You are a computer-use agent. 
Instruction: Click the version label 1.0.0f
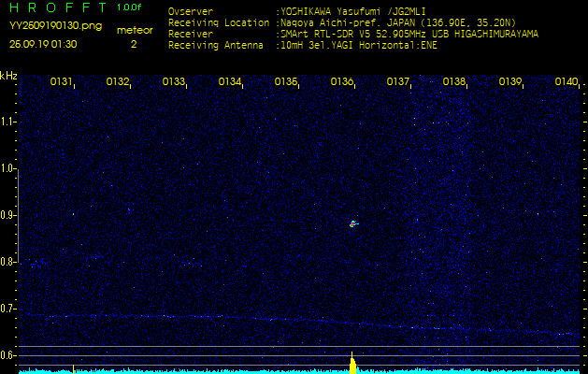[x=129, y=7]
